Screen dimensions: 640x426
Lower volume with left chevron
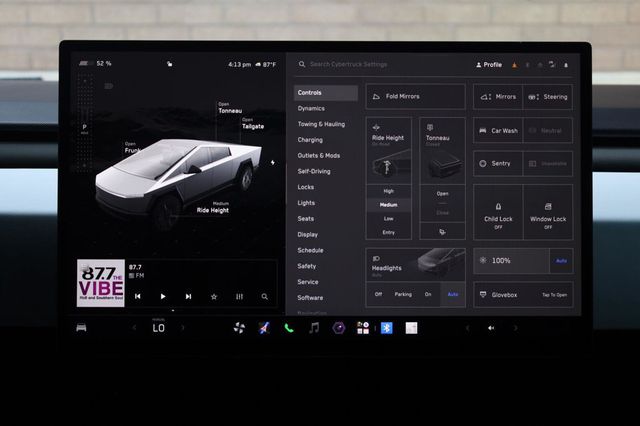click(x=468, y=328)
